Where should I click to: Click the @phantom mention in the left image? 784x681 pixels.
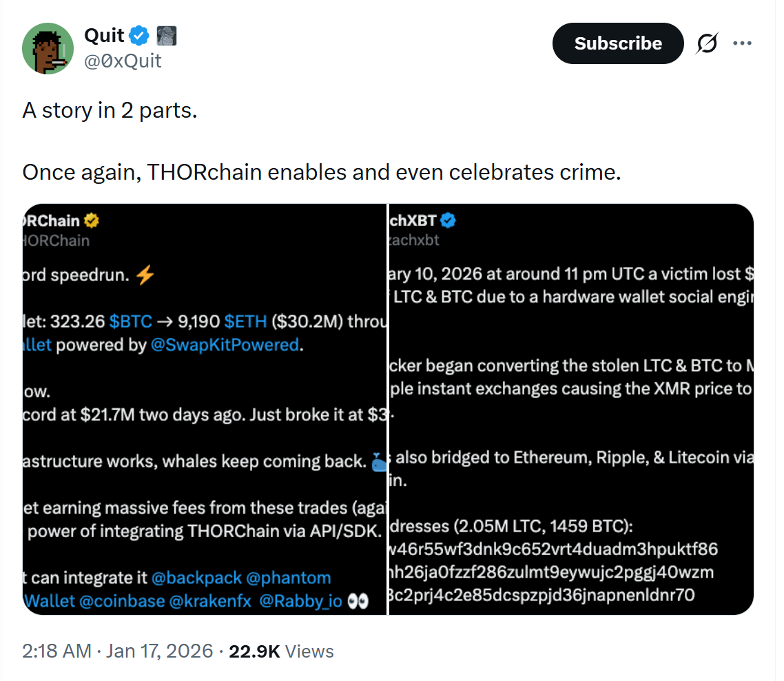288,577
